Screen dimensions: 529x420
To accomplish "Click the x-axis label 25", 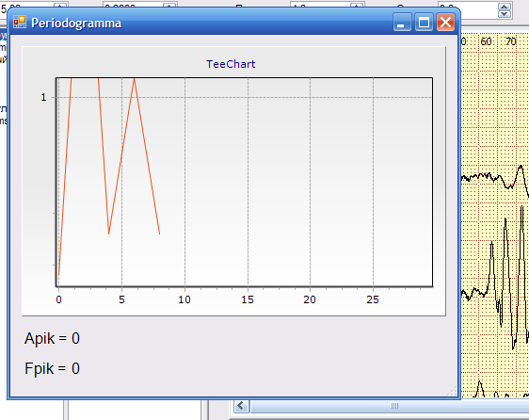I will [x=373, y=299].
